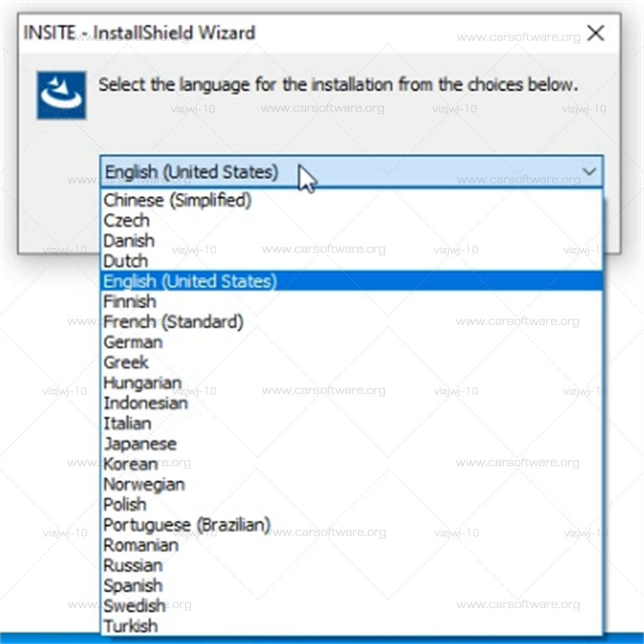Viewport: 644px width, 644px height.
Task: Pick Danish from the language list
Action: coord(352,241)
